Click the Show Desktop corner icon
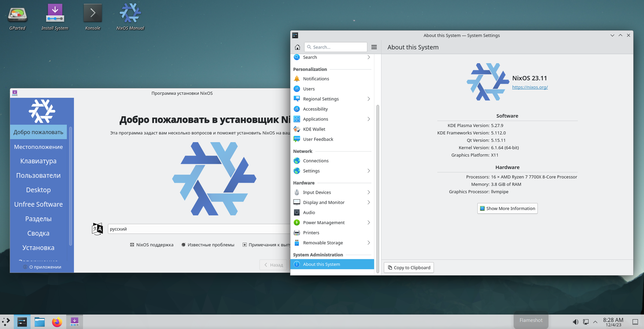 click(x=636, y=322)
